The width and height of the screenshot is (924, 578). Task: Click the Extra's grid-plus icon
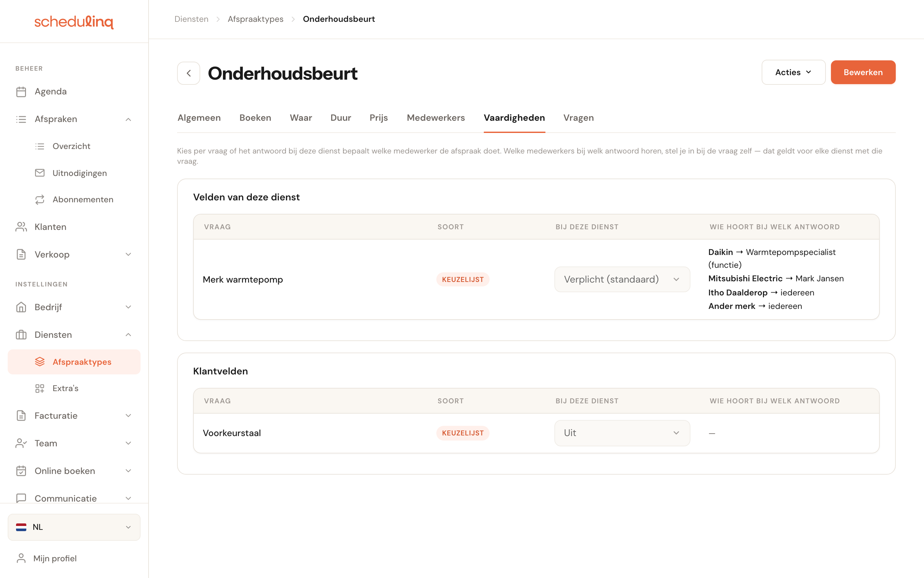click(x=40, y=389)
